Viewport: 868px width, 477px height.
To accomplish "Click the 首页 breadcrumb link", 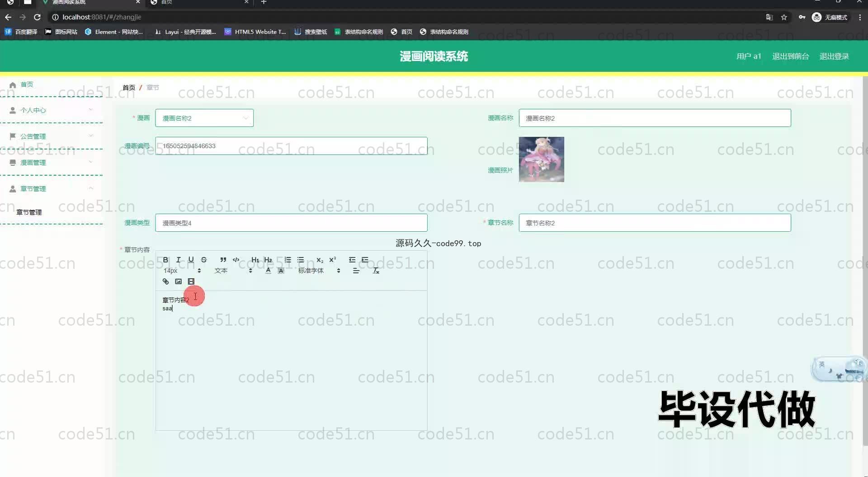I will point(129,87).
